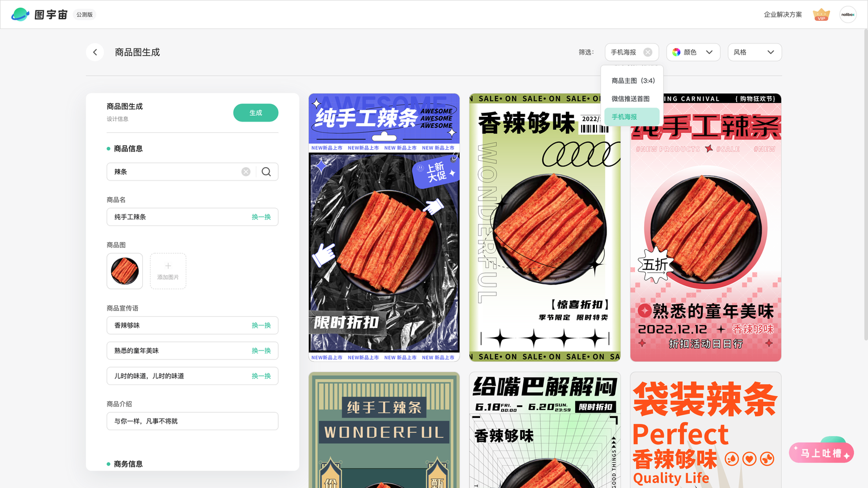Open the 给嘴巴解解闷 poster
This screenshot has height=488, width=868.
[545, 430]
